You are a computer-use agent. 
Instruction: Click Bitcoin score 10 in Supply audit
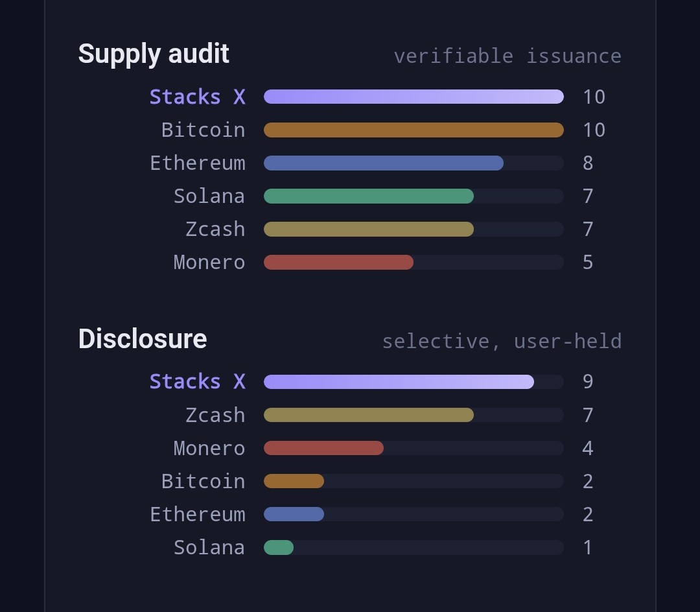coord(594,130)
